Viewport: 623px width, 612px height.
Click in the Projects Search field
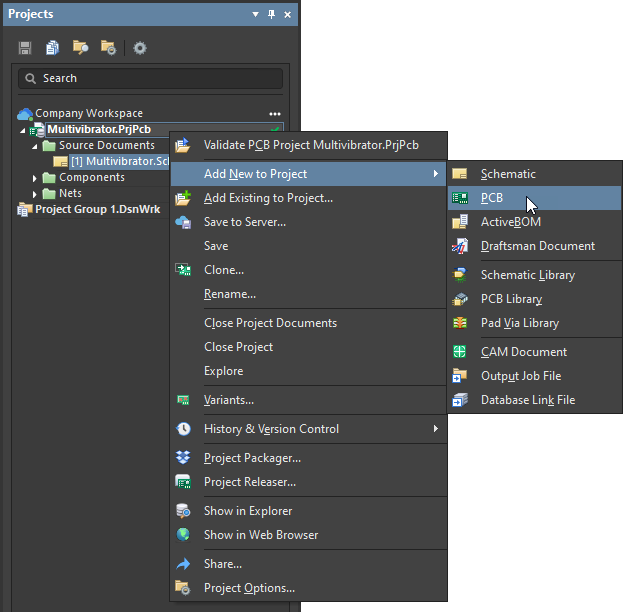(x=151, y=78)
